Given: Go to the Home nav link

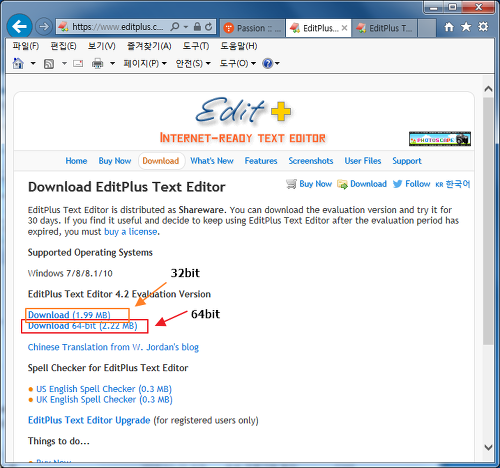Looking at the screenshot, I should (x=76, y=161).
